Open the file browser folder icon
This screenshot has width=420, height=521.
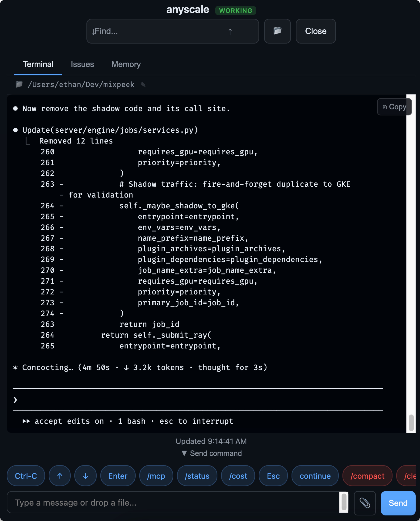[x=277, y=31]
